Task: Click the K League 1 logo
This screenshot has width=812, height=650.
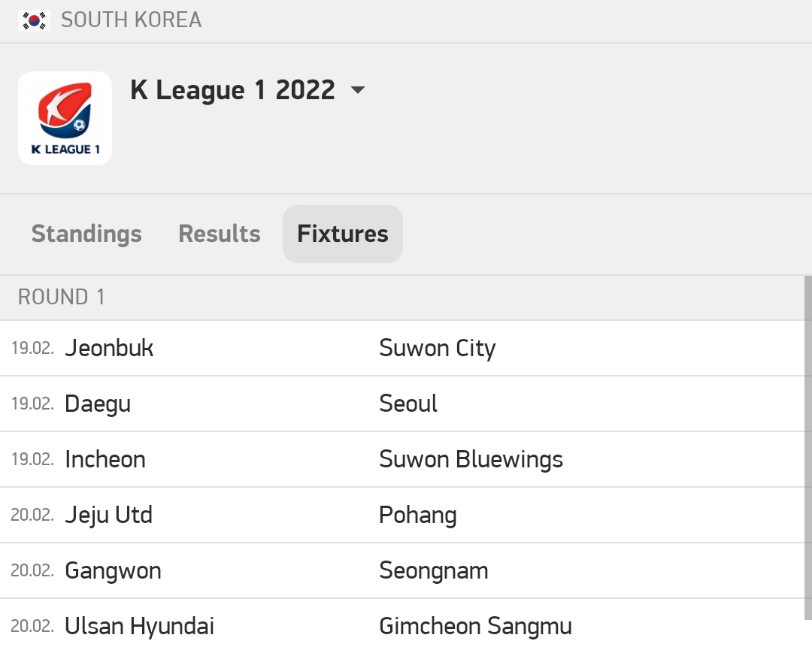Action: tap(65, 119)
